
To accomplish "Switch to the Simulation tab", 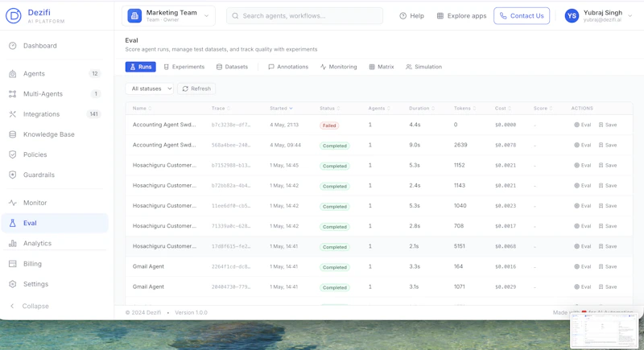I will [424, 67].
